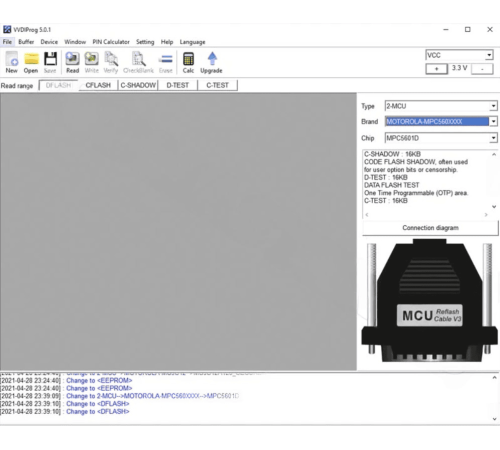
Task: Open a file with the Open folder icon
Action: pos(31,62)
